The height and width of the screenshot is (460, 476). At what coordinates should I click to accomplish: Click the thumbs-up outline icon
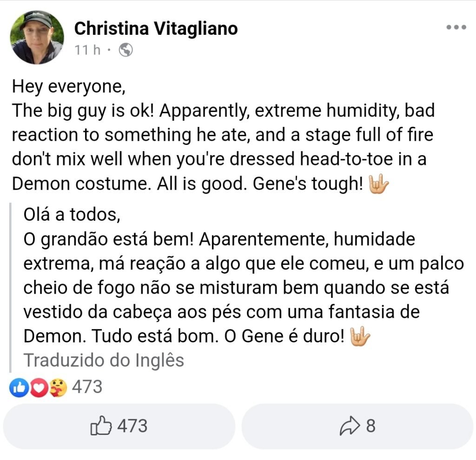tap(101, 426)
